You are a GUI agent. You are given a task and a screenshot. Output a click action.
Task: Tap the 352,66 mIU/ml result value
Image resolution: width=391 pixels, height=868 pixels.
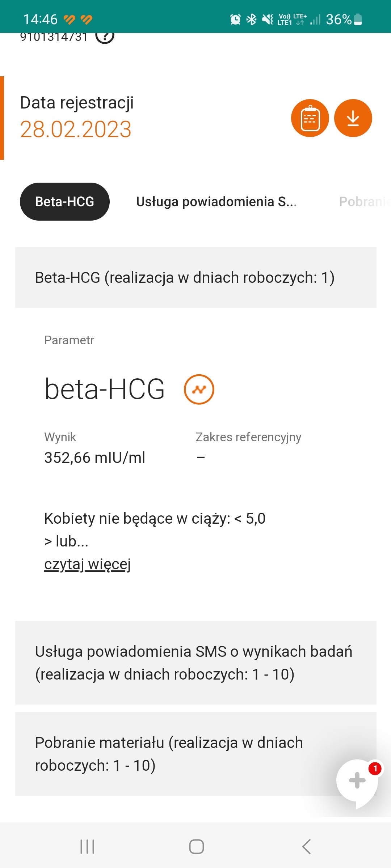tap(94, 458)
